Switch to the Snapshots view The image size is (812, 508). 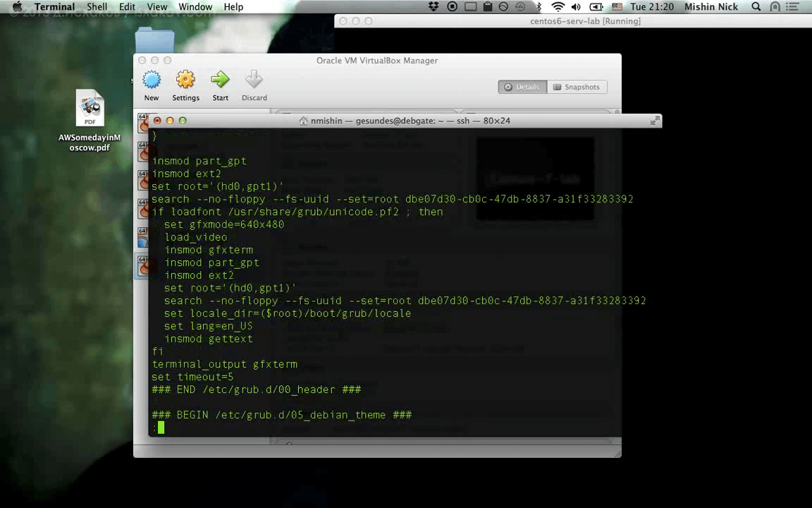[x=577, y=87]
